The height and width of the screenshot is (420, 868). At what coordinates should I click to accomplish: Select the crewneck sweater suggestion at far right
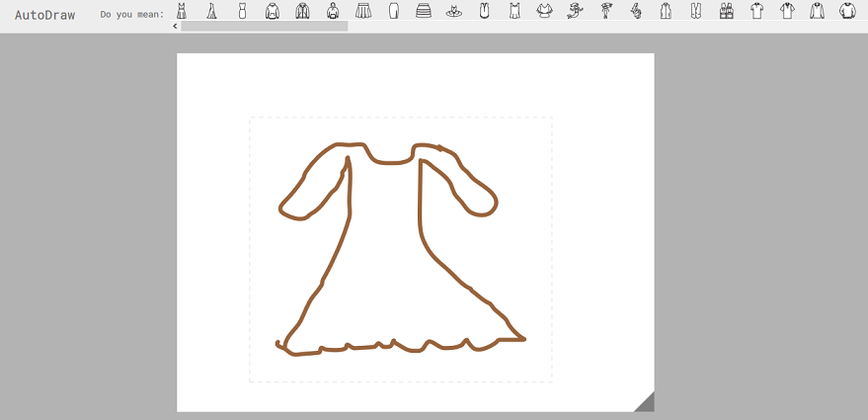(847, 11)
